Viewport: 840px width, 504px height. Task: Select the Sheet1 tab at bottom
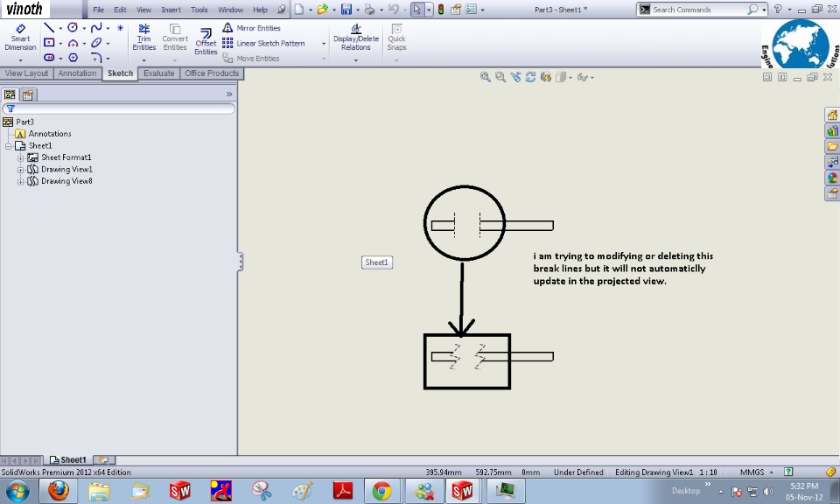click(67, 459)
